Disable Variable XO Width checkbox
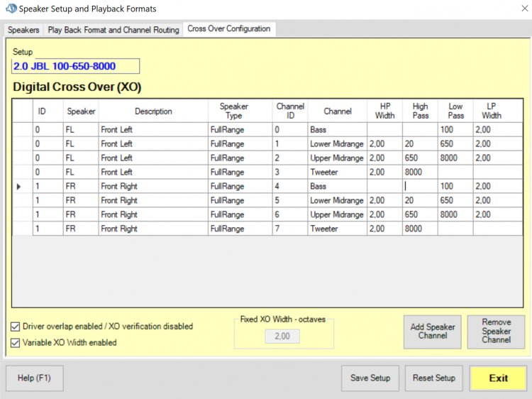This screenshot has height=399, width=532. pyautogui.click(x=16, y=342)
